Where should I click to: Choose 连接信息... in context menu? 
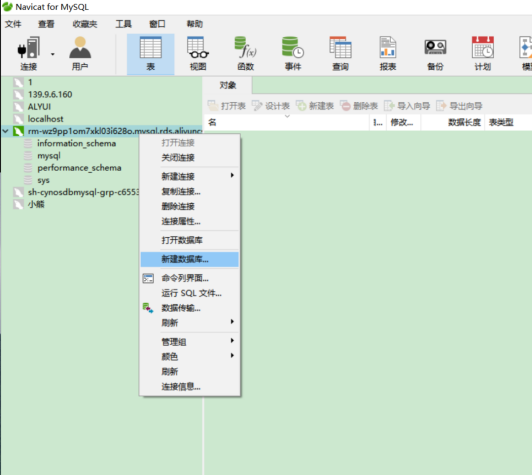[190, 386]
